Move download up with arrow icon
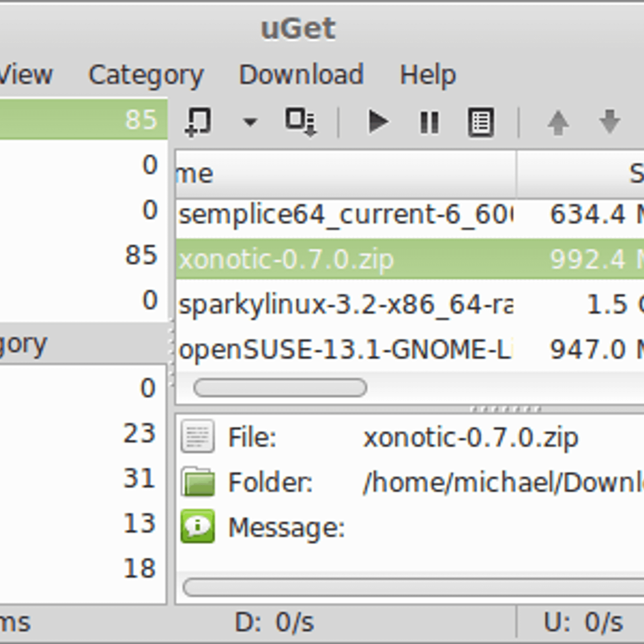This screenshot has width=644, height=644. pyautogui.click(x=558, y=122)
